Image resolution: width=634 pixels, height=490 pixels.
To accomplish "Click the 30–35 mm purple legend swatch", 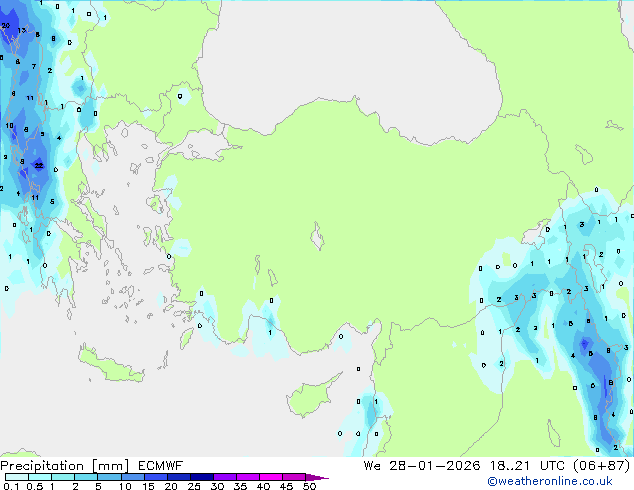I will coord(224,477).
